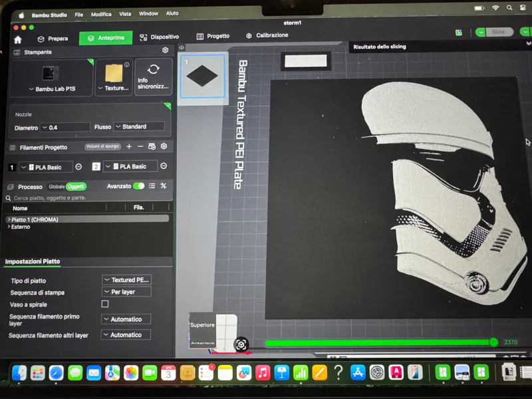Open Sequenza filamento altri layer dropdown

pos(126,335)
